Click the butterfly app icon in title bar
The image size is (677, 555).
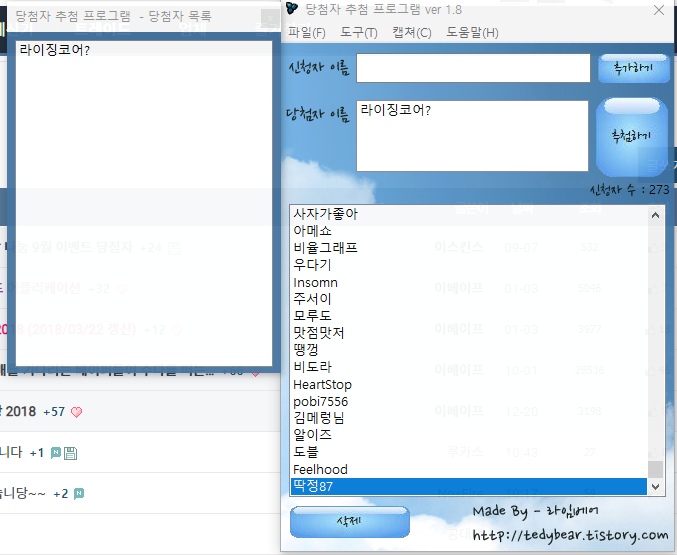(291, 10)
